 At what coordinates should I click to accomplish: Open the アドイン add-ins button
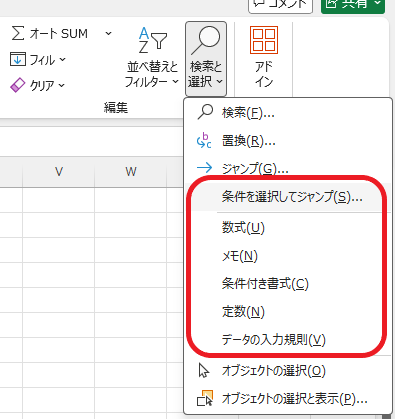[264, 57]
